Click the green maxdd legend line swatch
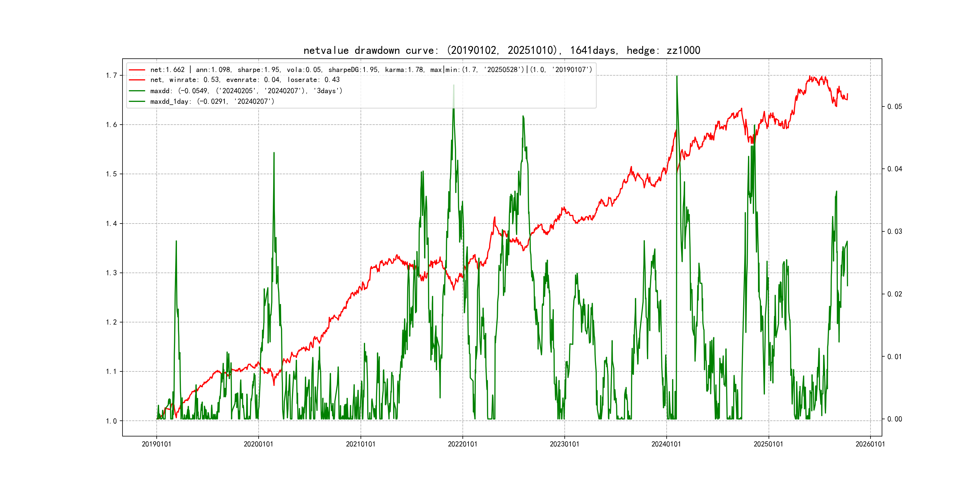 pos(137,91)
